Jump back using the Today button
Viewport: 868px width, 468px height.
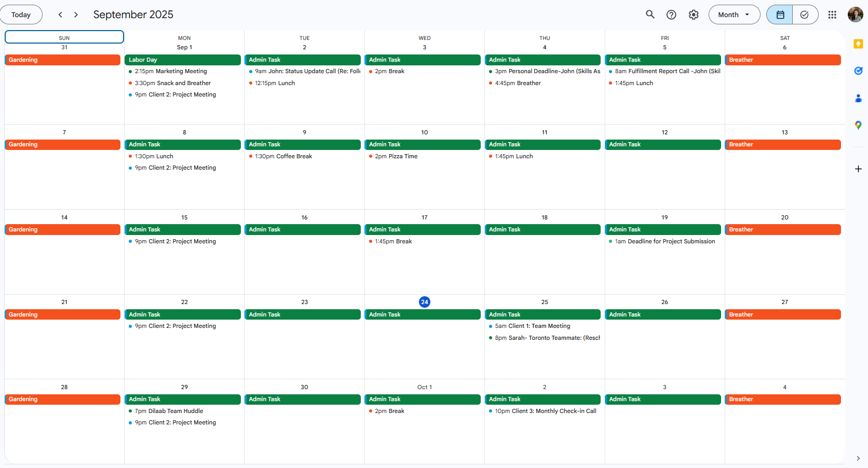point(21,15)
